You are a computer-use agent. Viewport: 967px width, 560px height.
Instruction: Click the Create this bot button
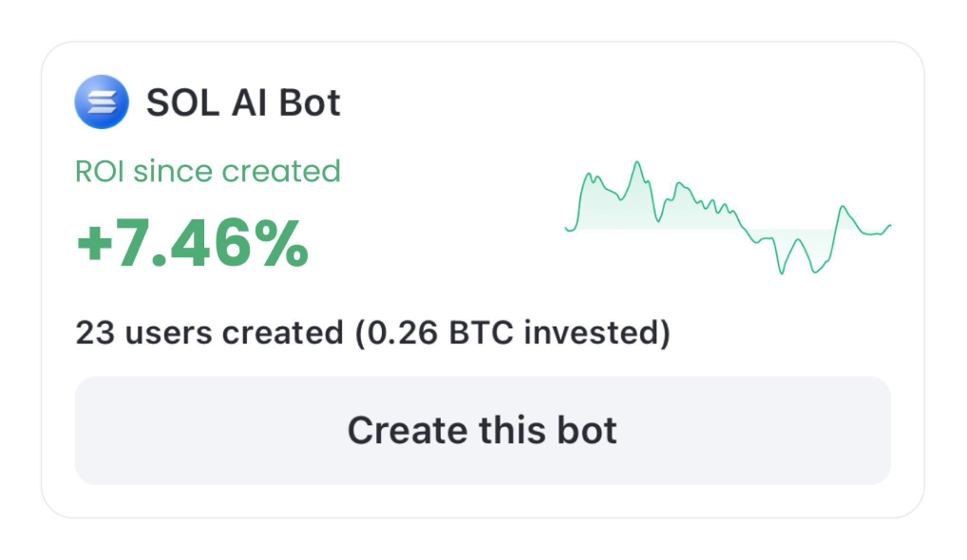(x=483, y=430)
